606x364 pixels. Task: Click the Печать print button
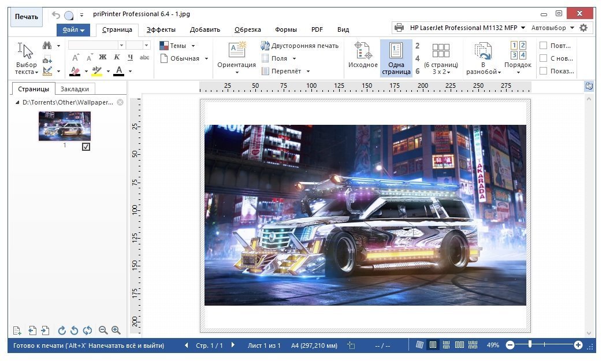pos(27,17)
